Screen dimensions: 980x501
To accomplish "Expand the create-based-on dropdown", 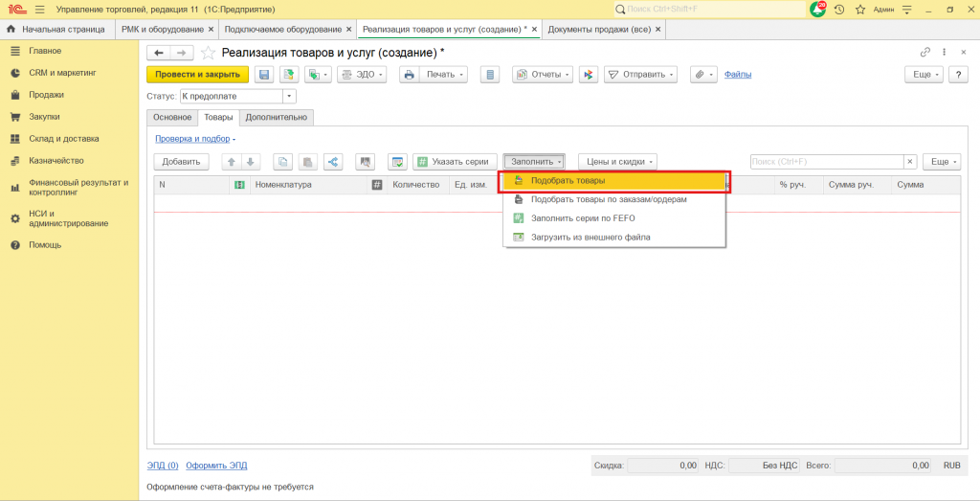I will (318, 75).
